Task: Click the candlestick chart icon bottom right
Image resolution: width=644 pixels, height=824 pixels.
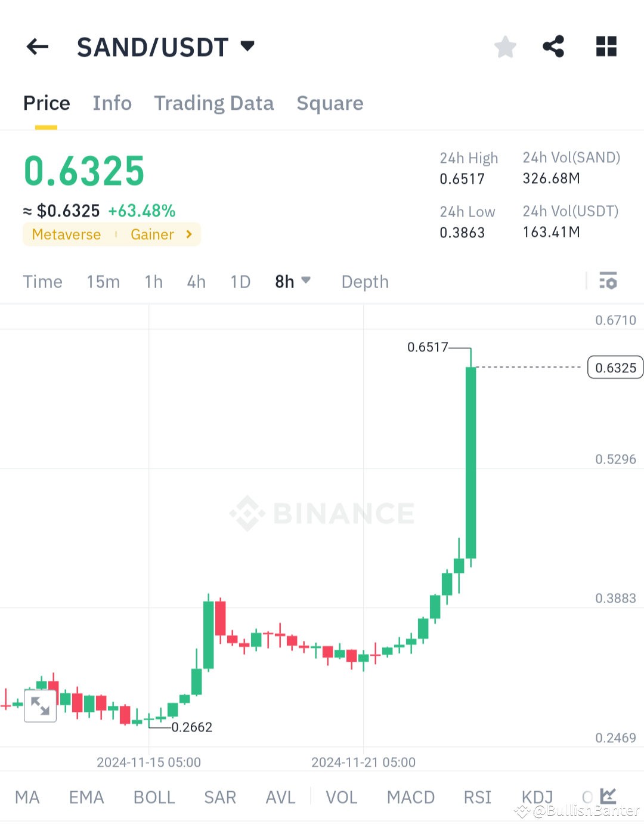Action: [x=608, y=796]
